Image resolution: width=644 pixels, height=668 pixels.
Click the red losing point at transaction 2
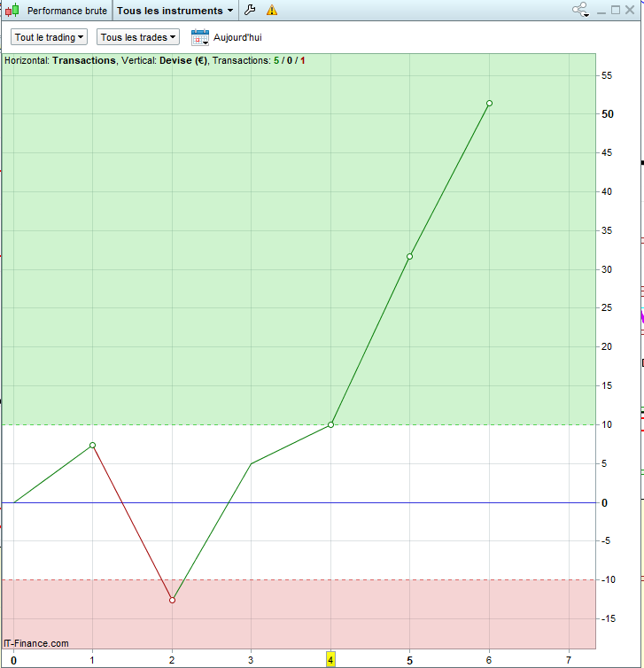(x=172, y=601)
